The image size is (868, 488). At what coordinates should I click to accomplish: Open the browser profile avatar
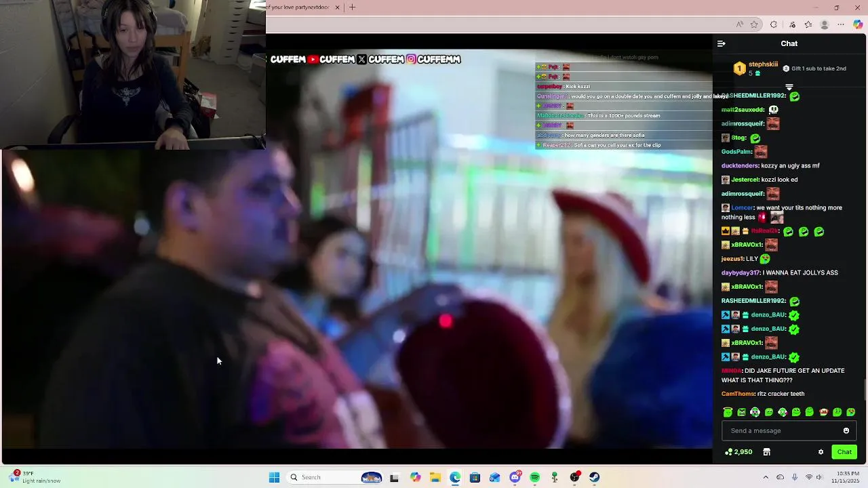coord(825,24)
